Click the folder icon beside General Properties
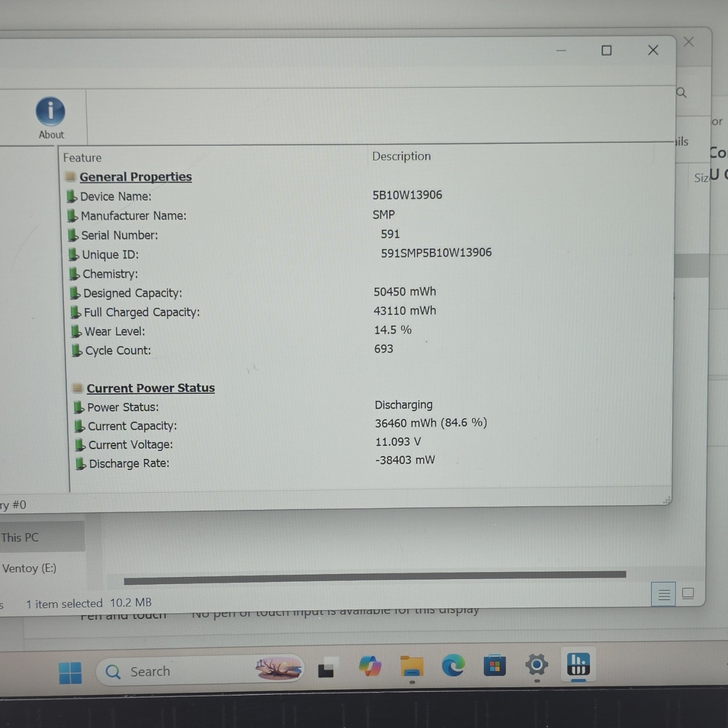The image size is (728, 728). click(70, 176)
